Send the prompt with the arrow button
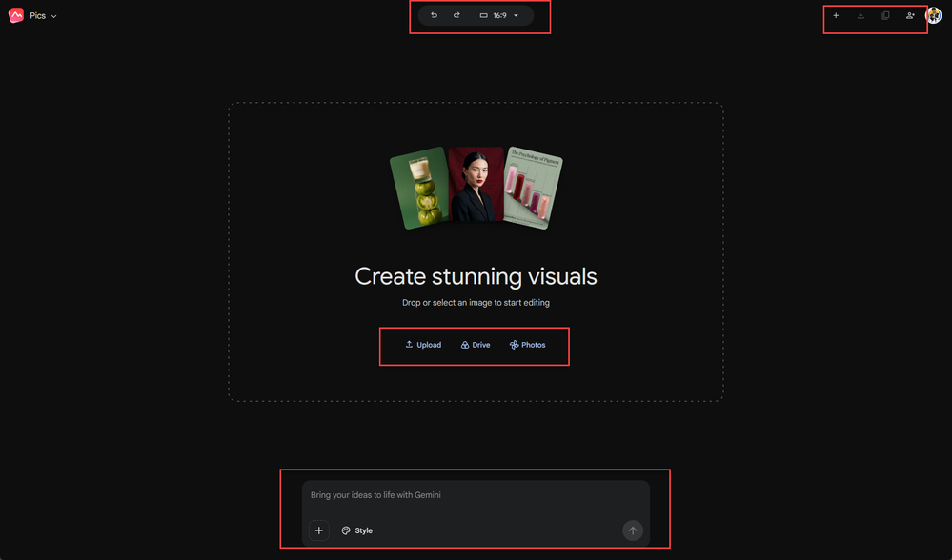This screenshot has width=952, height=560. click(633, 530)
